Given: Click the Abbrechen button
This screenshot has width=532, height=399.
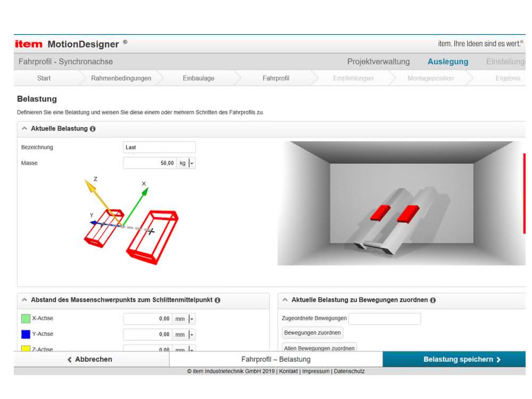Looking at the screenshot, I should click(92, 359).
